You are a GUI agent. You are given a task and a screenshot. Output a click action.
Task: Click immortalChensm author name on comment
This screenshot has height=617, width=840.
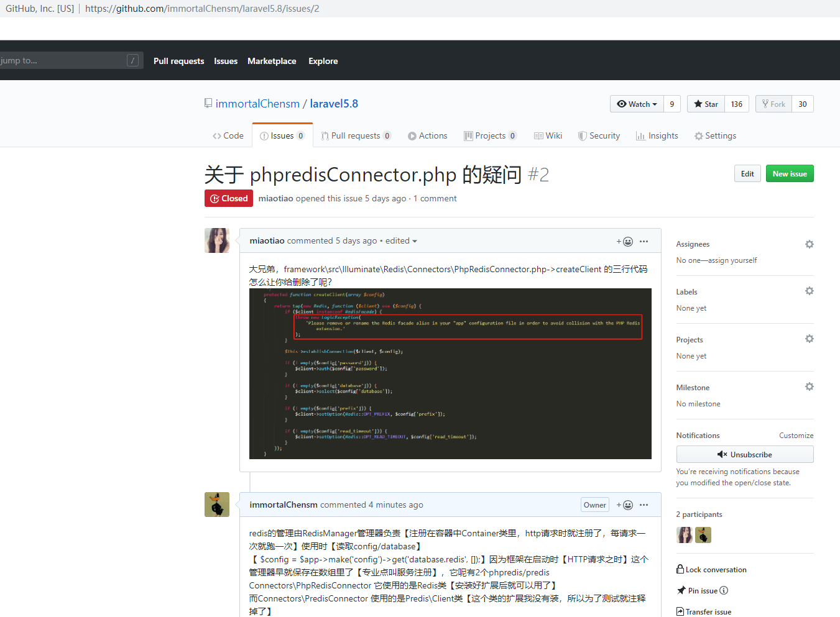click(x=284, y=505)
